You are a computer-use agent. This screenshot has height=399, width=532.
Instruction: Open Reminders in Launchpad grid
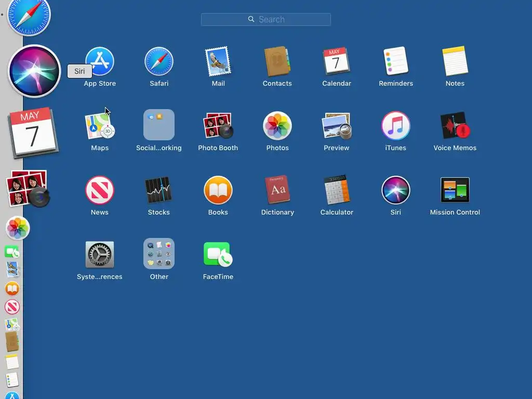pyautogui.click(x=395, y=61)
